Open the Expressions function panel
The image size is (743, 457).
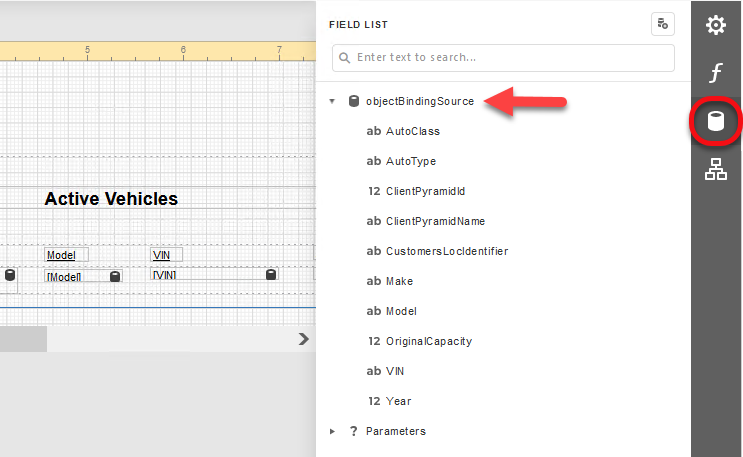click(716, 73)
